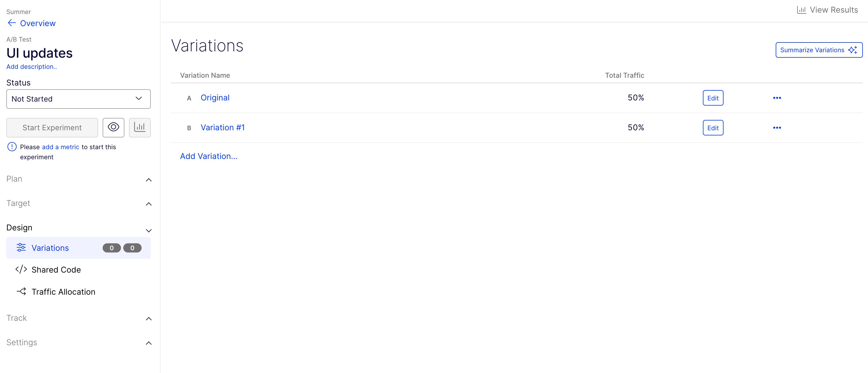
Task: Click the info alert icon near metric message
Action: pyautogui.click(x=12, y=147)
